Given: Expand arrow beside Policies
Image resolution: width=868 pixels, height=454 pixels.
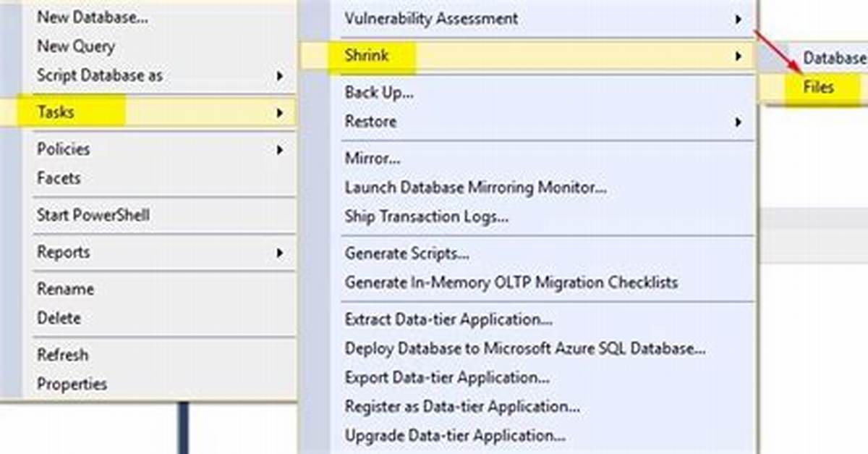Looking at the screenshot, I should point(280,150).
